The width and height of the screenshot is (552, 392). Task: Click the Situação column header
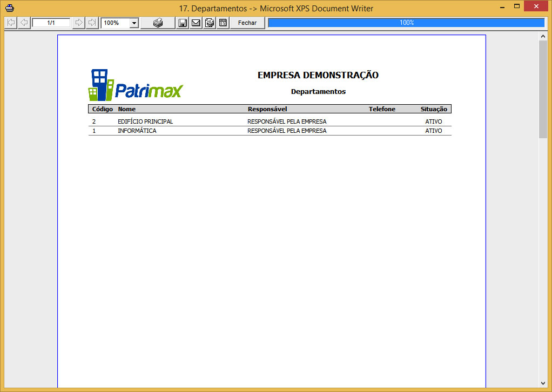click(x=434, y=109)
